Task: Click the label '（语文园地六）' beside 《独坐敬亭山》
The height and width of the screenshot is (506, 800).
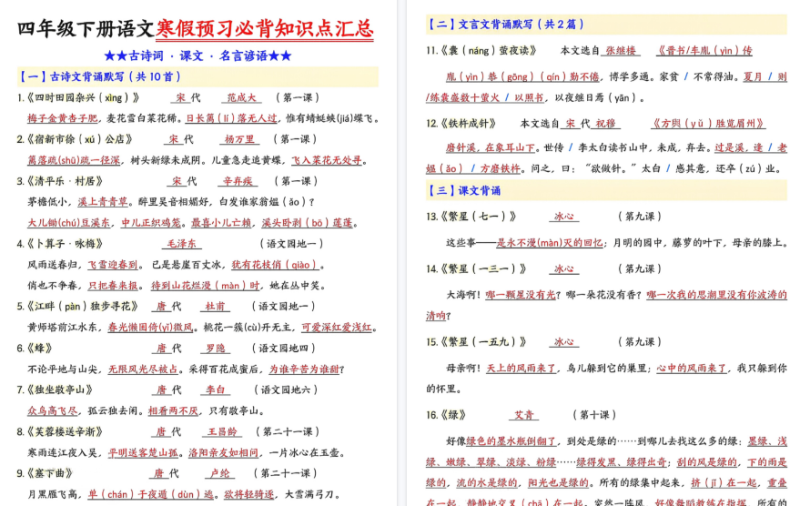Action: [x=286, y=390]
